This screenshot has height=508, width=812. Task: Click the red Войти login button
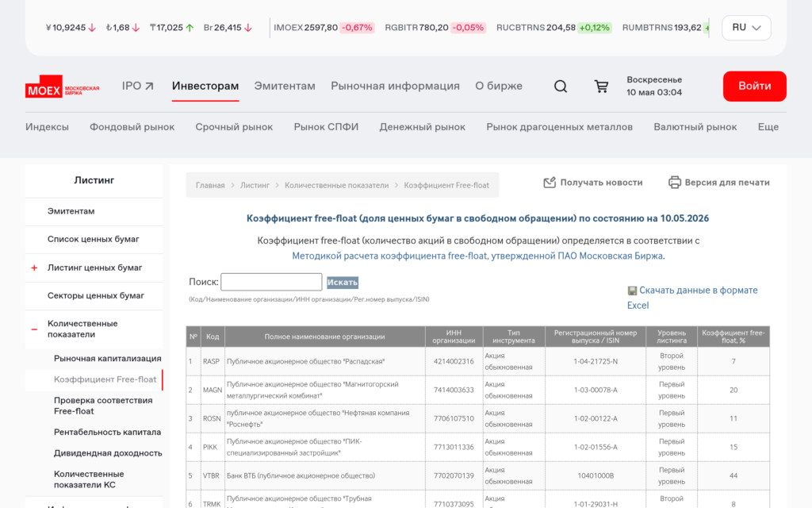[x=755, y=86]
